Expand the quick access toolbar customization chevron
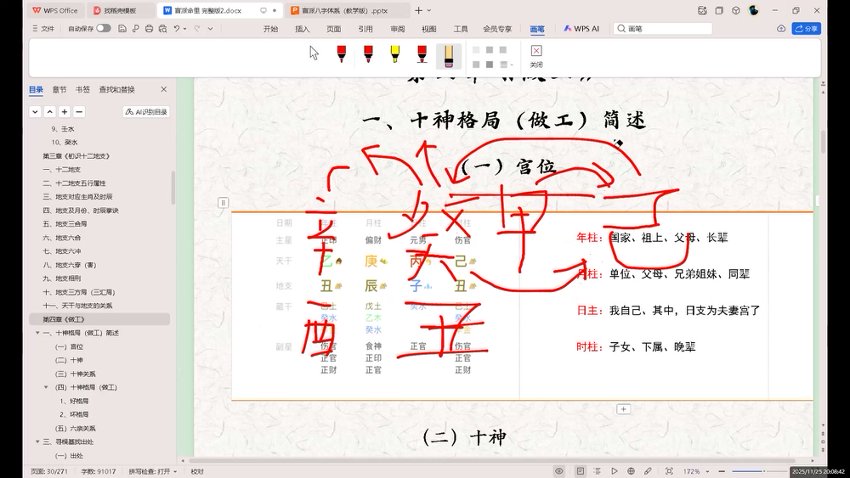850x478 pixels. pyautogui.click(x=210, y=29)
